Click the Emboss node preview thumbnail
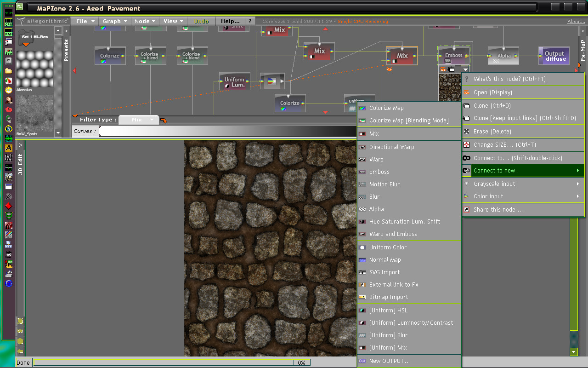Screen dimensions: 588x368 click(450, 87)
